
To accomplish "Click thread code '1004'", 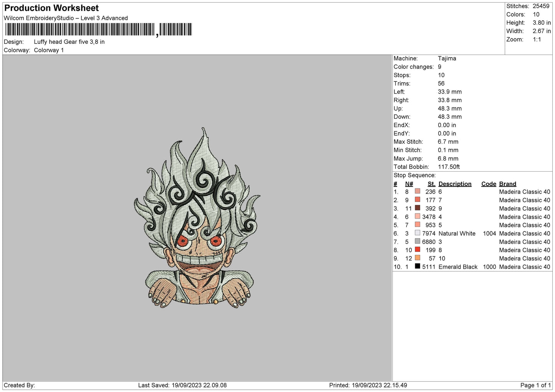I will 490,233.
